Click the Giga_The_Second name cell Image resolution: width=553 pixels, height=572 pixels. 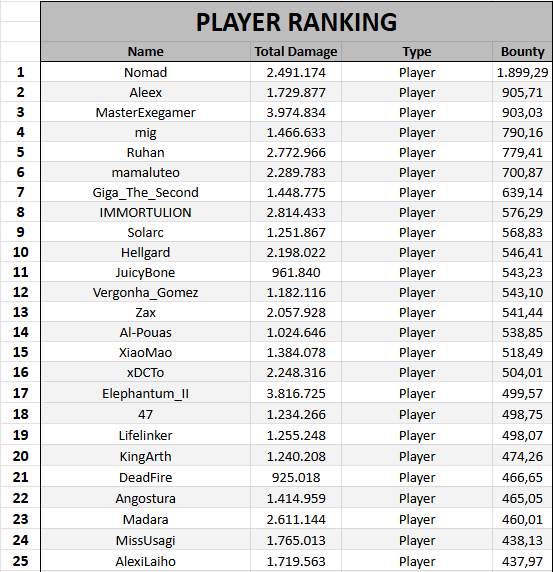click(x=146, y=192)
